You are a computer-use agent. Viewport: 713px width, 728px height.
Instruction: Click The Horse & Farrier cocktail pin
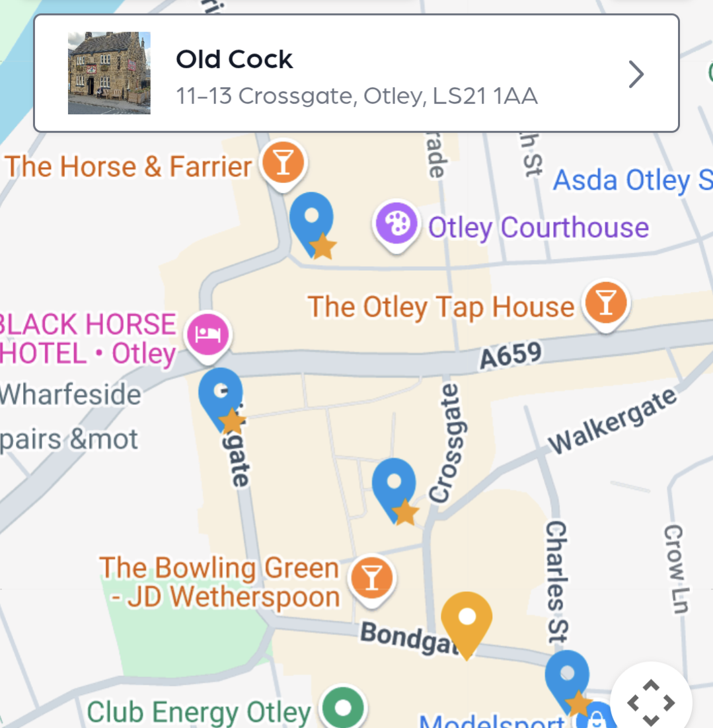click(283, 163)
